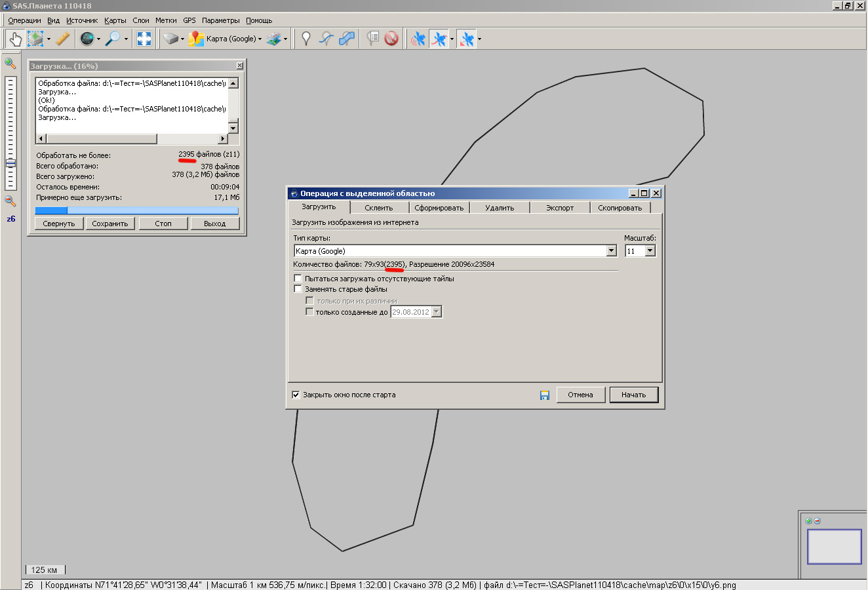Image resolution: width=868 pixels, height=590 pixels.
Task: Select the add polygon tool icon
Action: pos(347,39)
